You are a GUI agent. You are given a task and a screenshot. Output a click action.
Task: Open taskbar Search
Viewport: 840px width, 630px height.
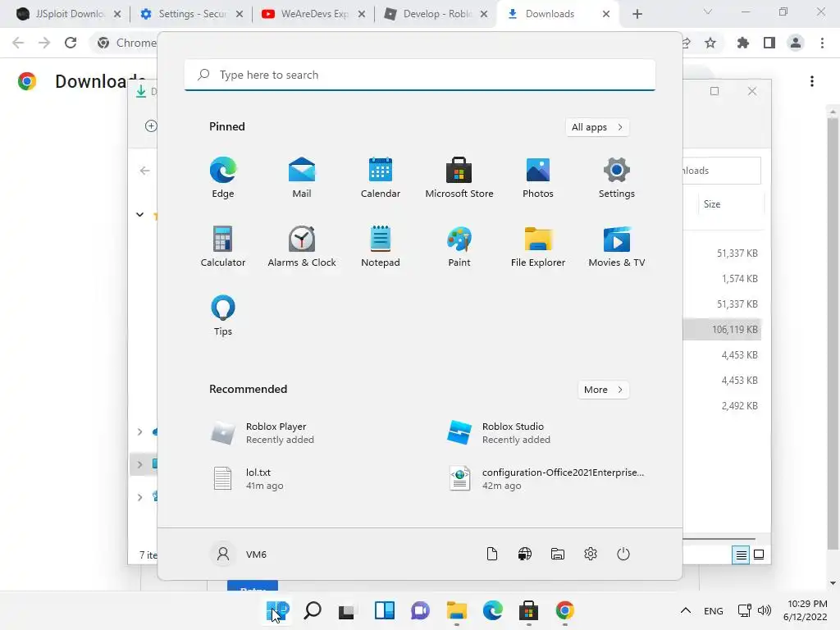(313, 610)
